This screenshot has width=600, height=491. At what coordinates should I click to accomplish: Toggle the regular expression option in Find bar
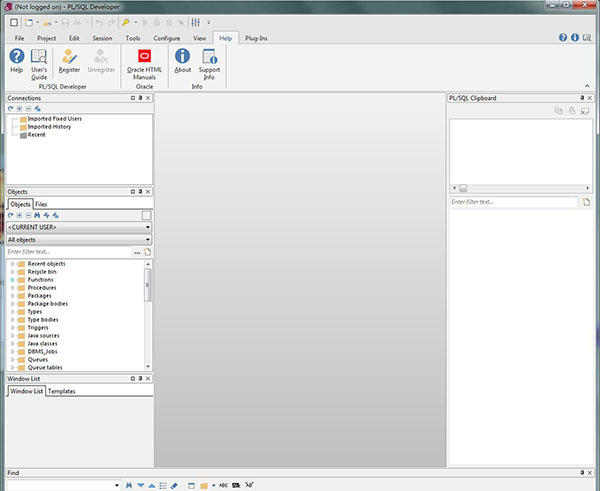tap(249, 485)
